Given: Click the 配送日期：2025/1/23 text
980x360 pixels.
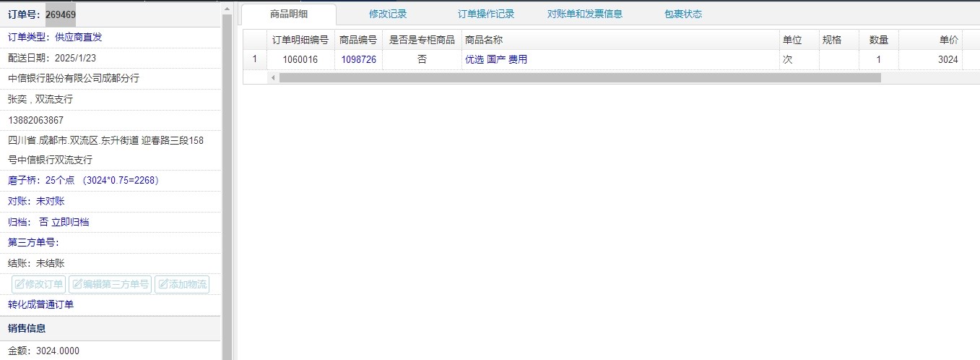Looking at the screenshot, I should pyautogui.click(x=52, y=58).
